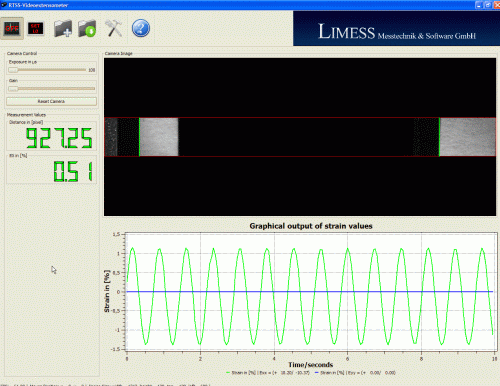Select the right green edge marker in camera image
500x386 pixels.
pyautogui.click(x=439, y=137)
